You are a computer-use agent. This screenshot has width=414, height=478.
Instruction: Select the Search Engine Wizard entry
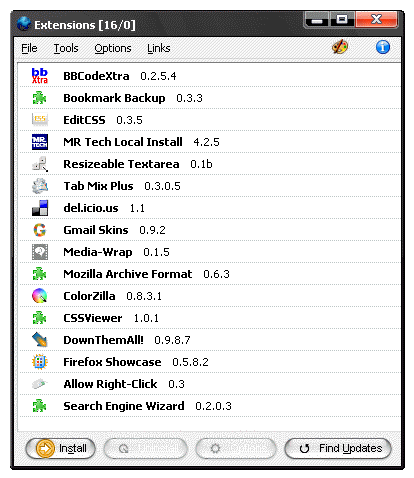pyautogui.click(x=210, y=406)
